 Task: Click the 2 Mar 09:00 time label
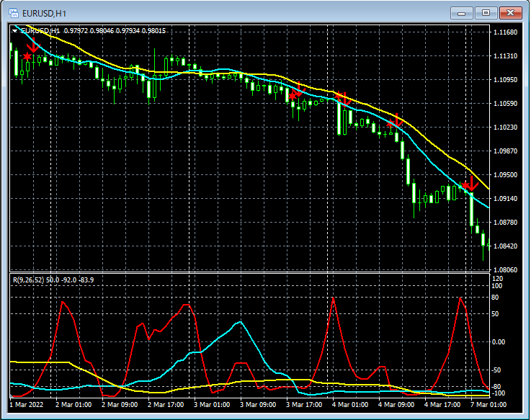coord(120,405)
